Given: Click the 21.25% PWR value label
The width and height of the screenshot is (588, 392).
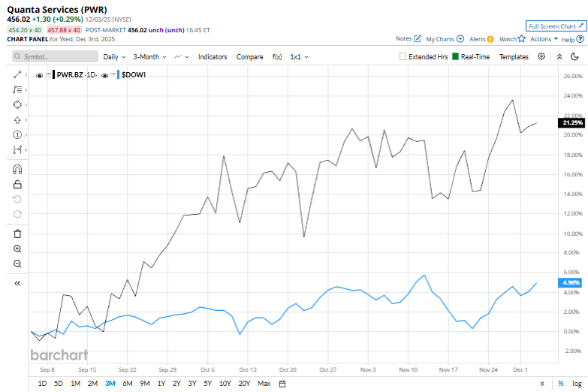Looking at the screenshot, I should (x=571, y=122).
